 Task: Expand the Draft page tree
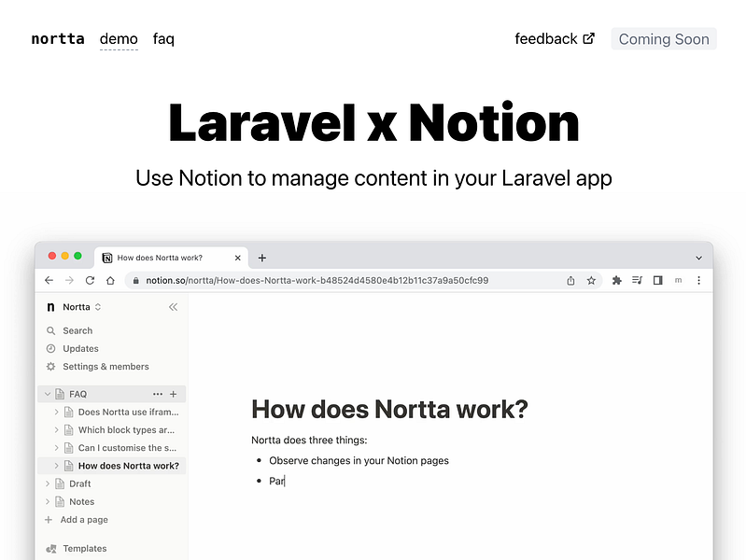[48, 483]
